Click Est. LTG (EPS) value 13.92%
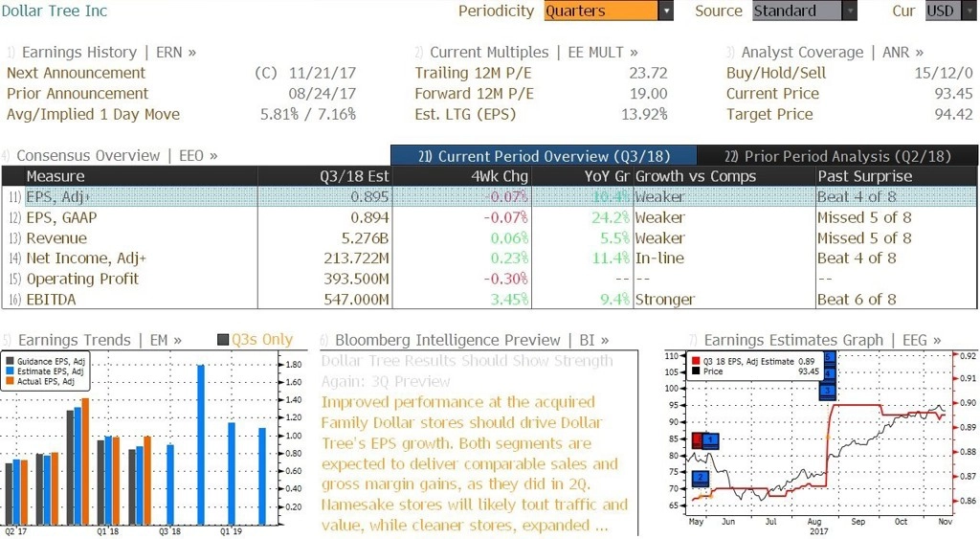The image size is (980, 539). pos(644,115)
